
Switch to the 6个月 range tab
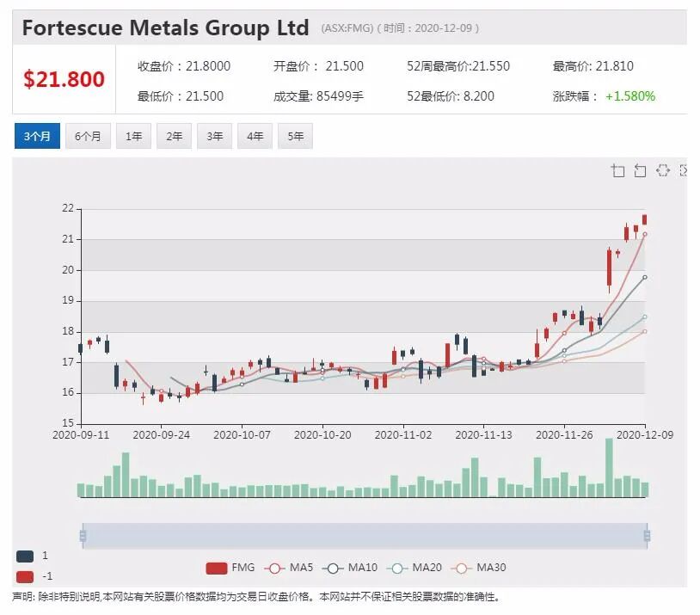pos(88,136)
